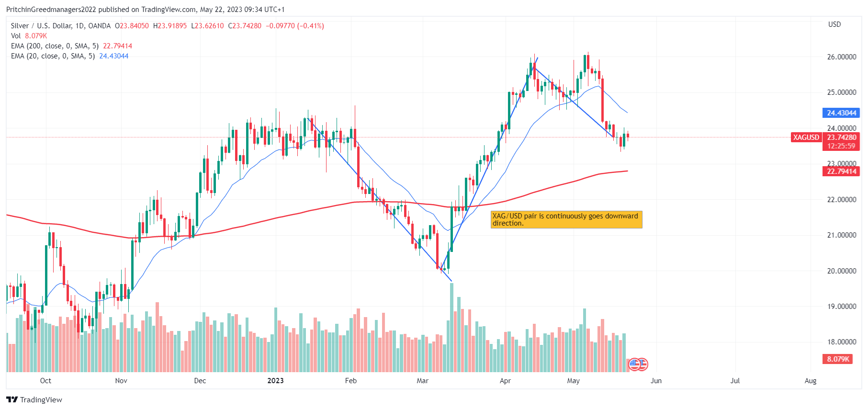868x410 pixels.
Task: Click the 24.43044 EMA 20 axis label
Action: pyautogui.click(x=842, y=113)
